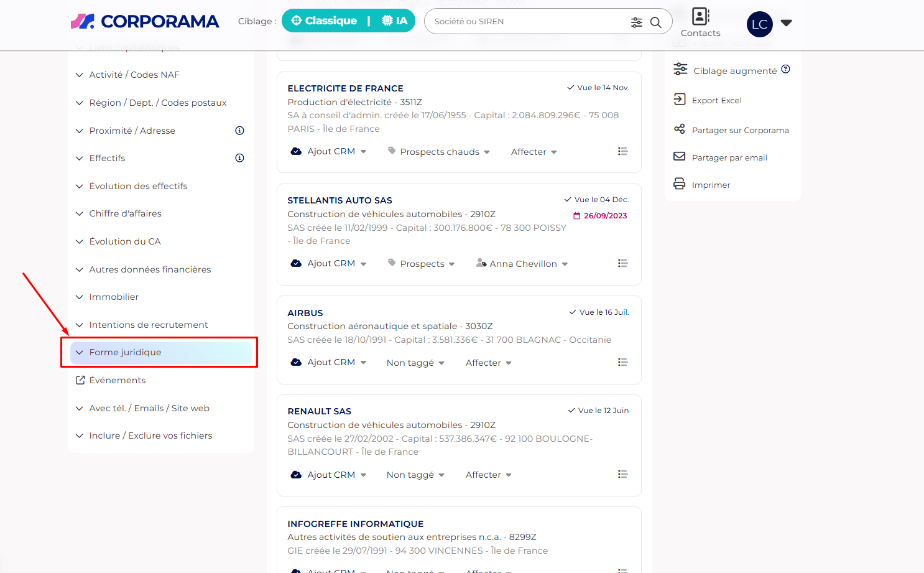Open the list icon on the AIRBUS card

coord(622,362)
